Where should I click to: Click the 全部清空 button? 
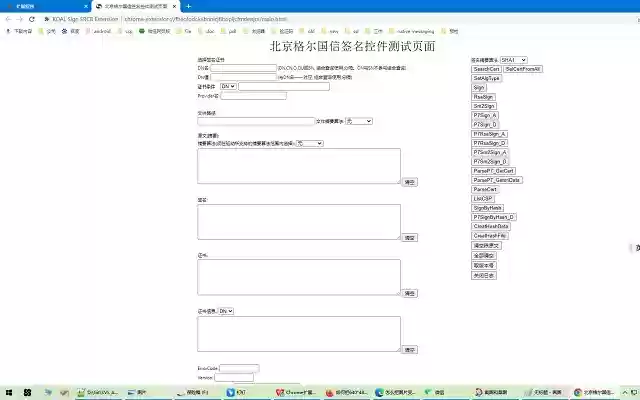click(x=484, y=256)
